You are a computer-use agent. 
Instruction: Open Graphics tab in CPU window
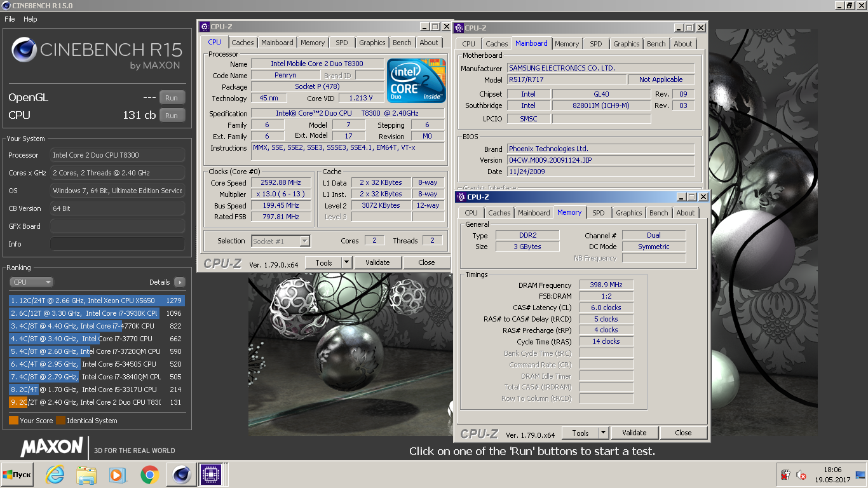[372, 43]
